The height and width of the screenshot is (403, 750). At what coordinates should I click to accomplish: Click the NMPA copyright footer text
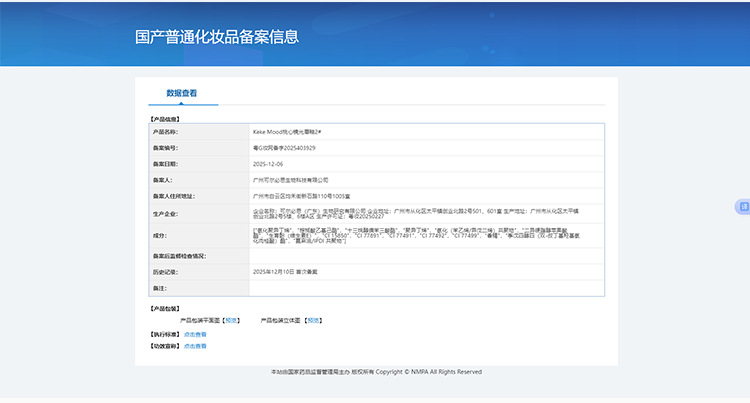[376, 372]
